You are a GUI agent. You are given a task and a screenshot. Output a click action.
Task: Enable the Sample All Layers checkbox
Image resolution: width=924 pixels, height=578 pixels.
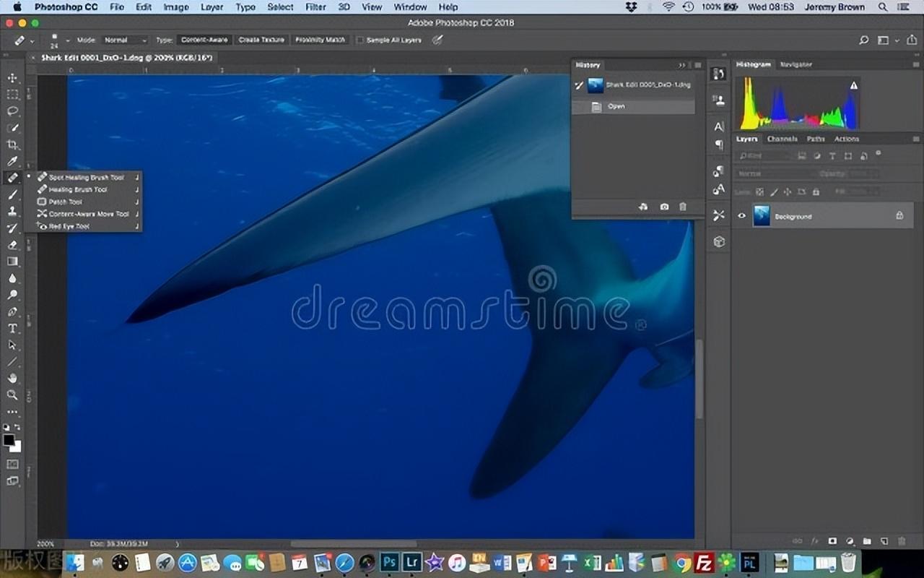tap(359, 40)
